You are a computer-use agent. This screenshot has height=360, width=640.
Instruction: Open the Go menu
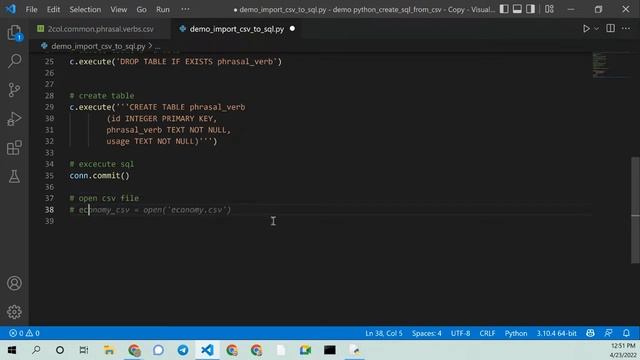[x=141, y=9]
